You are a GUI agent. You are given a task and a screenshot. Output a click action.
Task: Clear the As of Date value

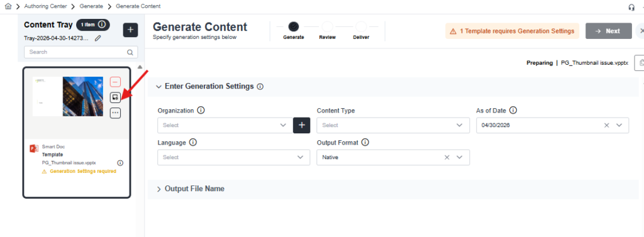tap(607, 125)
